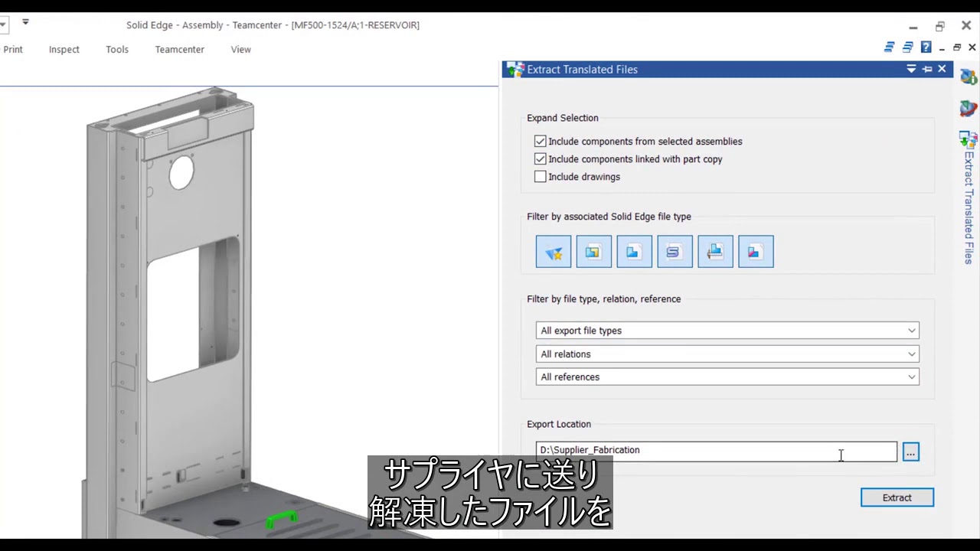Open pane options arrow in Extract Translated Files title

(x=911, y=69)
